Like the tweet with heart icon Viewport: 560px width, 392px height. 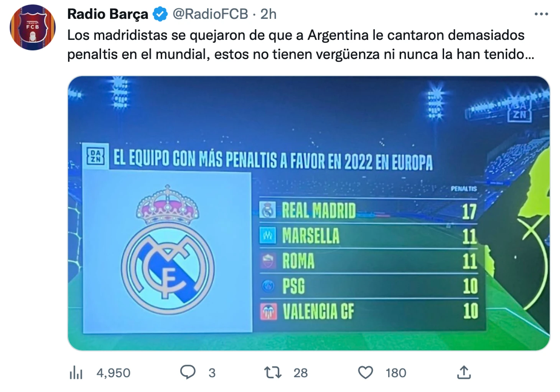(x=365, y=372)
